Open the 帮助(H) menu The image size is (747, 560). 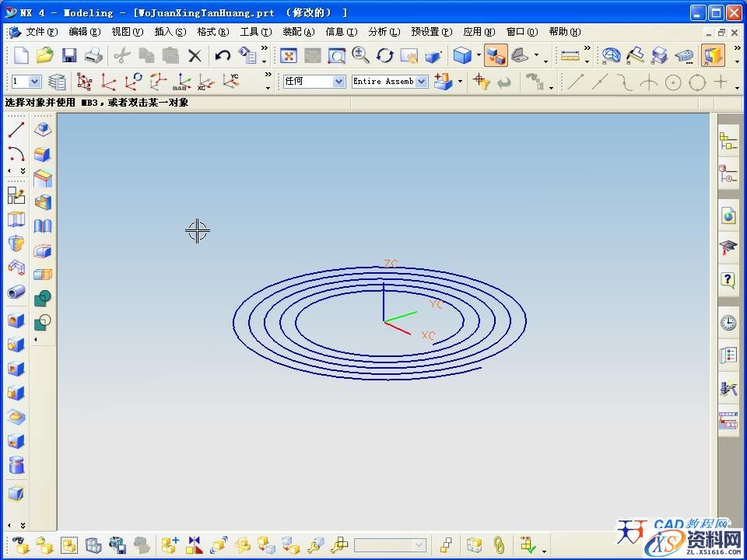[564, 32]
